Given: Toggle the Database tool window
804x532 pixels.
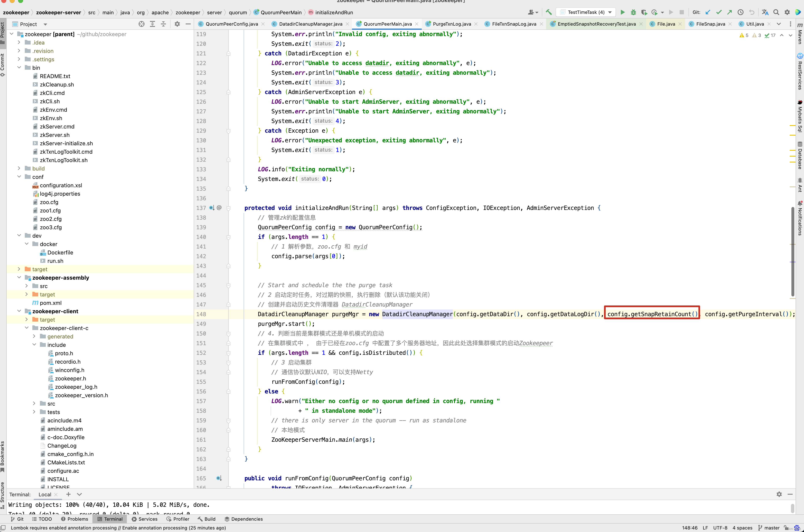Looking at the screenshot, I should click(x=800, y=155).
